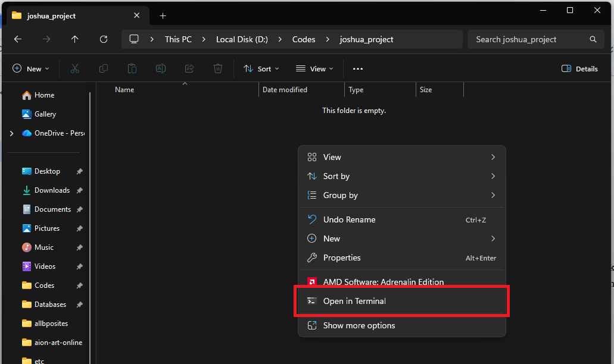Click joshua_project in the address path
Screen dimensions: 614x364
click(x=366, y=39)
